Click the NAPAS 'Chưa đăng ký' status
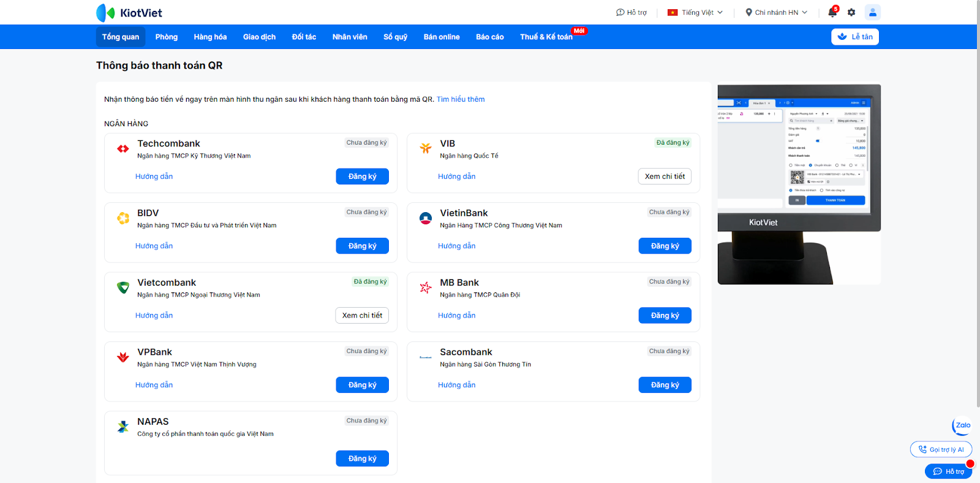Viewport: 980px width, 483px height. (367, 421)
